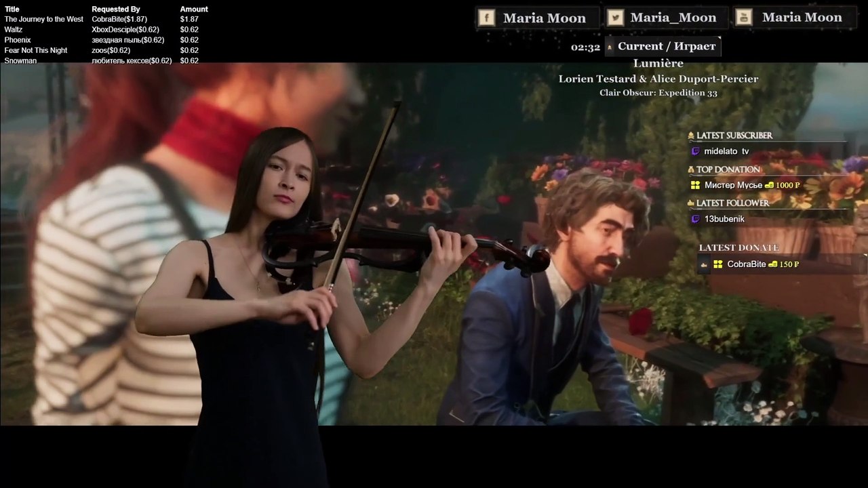This screenshot has height=488, width=868.
Task: Click the Twitch icon next to 13bubenik
Action: [x=695, y=219]
